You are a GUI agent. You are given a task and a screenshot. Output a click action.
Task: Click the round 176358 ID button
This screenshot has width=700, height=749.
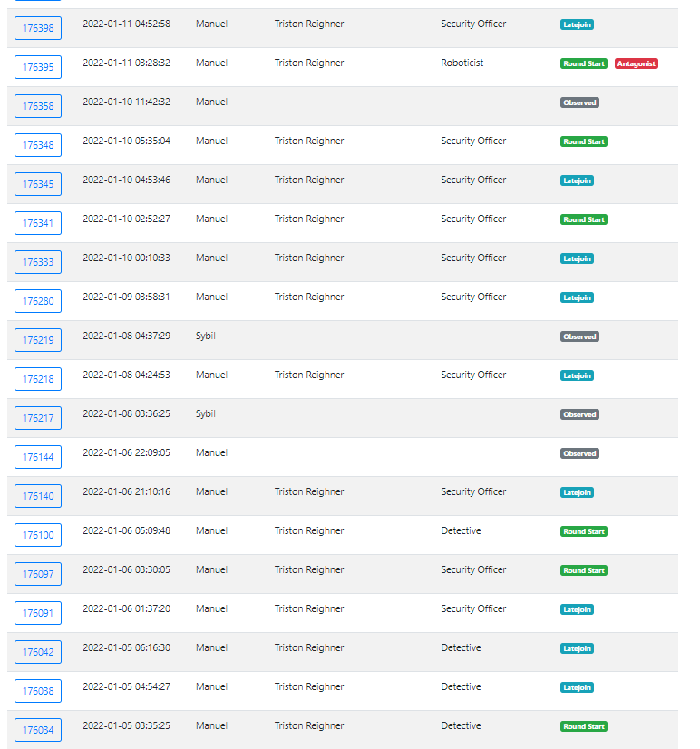(38, 106)
